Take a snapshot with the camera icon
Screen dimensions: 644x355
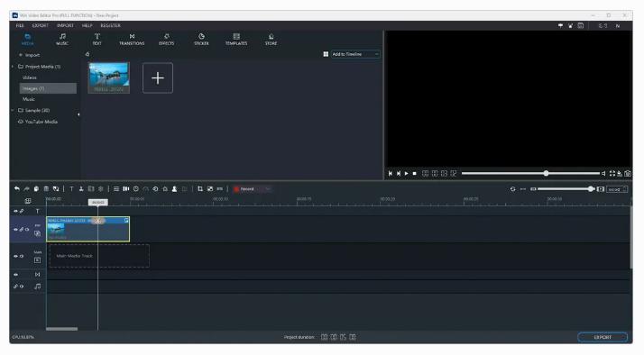(x=628, y=174)
